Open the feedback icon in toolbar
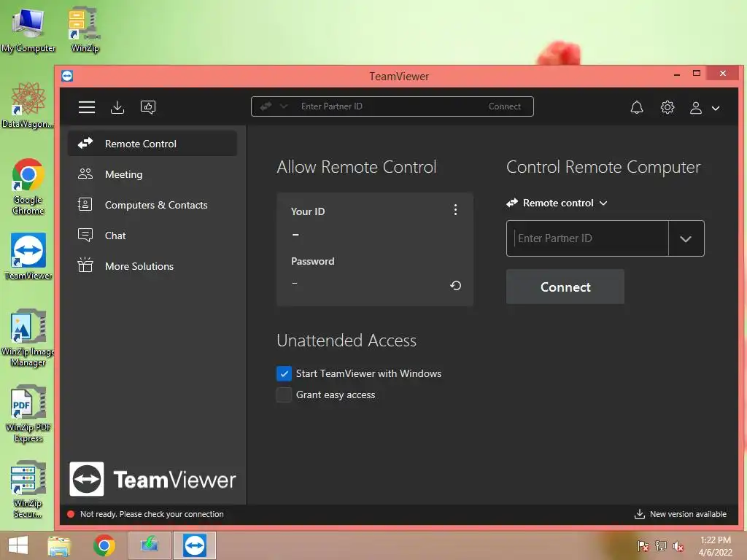This screenshot has height=560, width=747. pyautogui.click(x=148, y=107)
